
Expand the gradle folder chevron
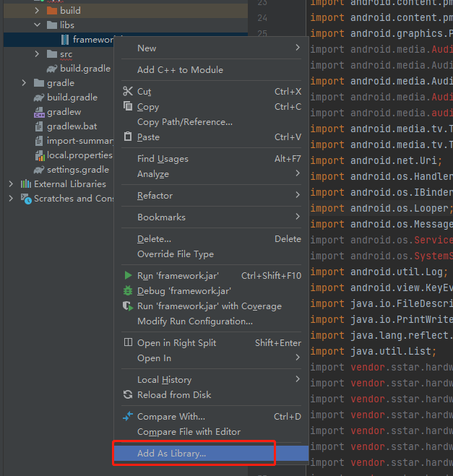pyautogui.click(x=24, y=83)
